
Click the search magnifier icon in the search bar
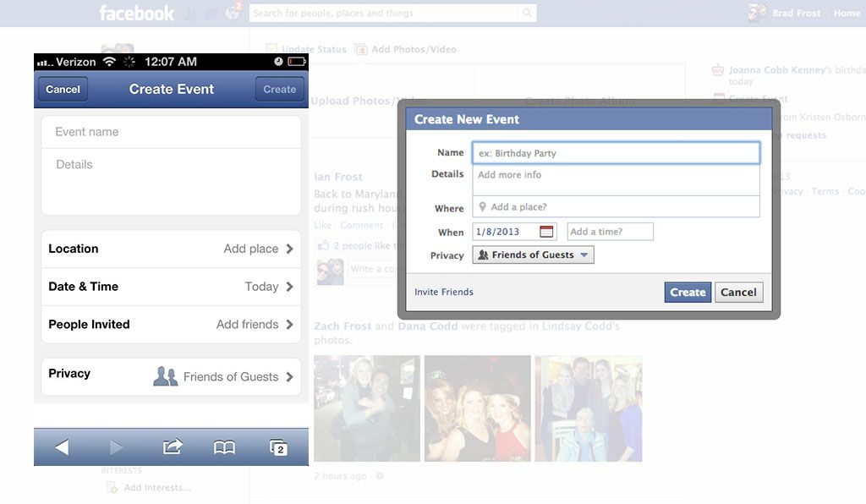(527, 13)
